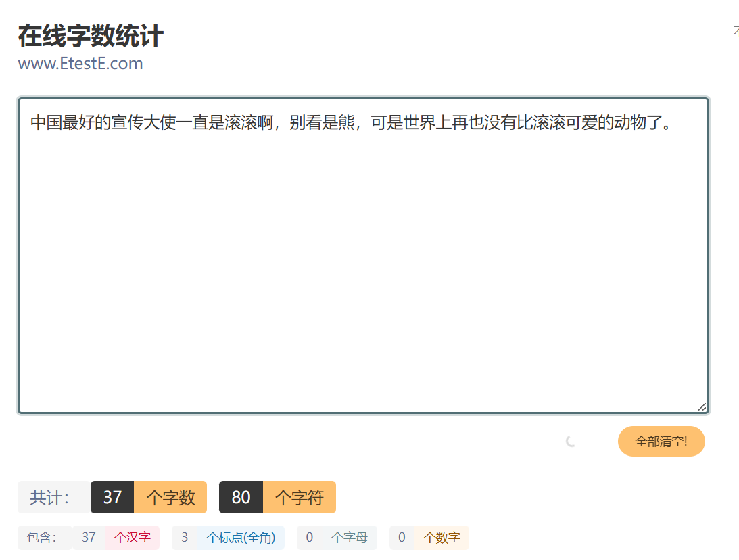
Task: Click inside the text input area
Action: point(363,256)
